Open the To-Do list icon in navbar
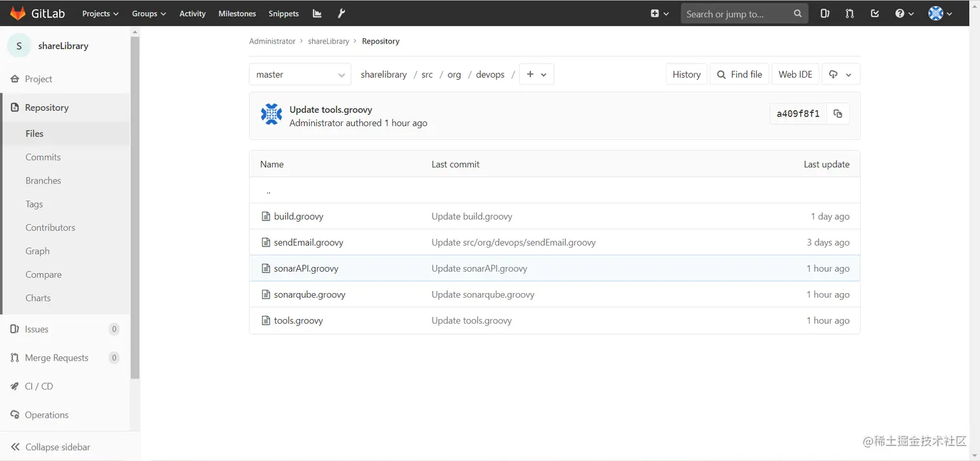 click(875, 14)
